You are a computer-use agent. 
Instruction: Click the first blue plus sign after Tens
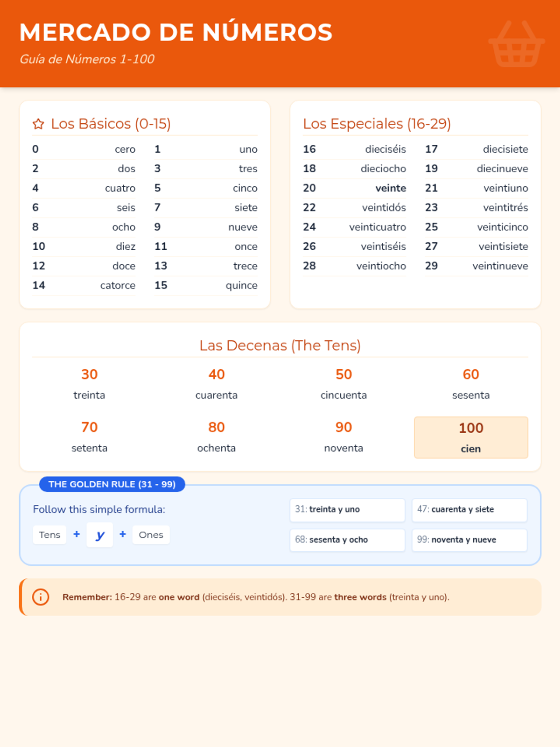pos(77,534)
